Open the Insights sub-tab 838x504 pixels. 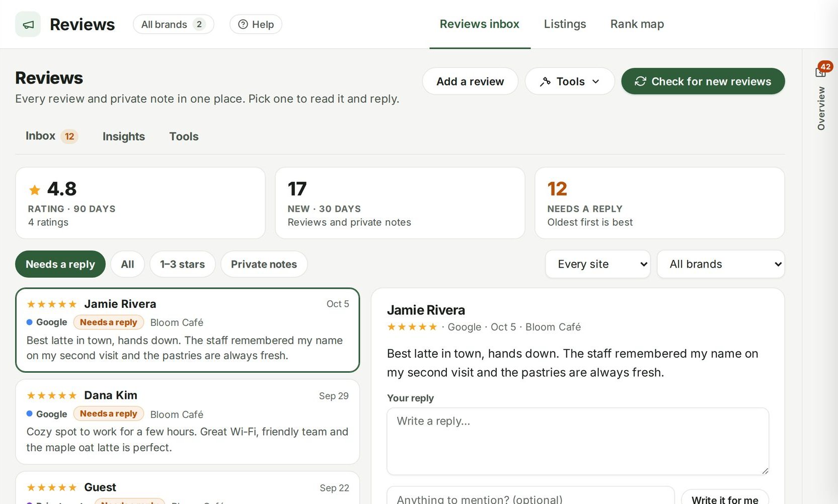(124, 136)
